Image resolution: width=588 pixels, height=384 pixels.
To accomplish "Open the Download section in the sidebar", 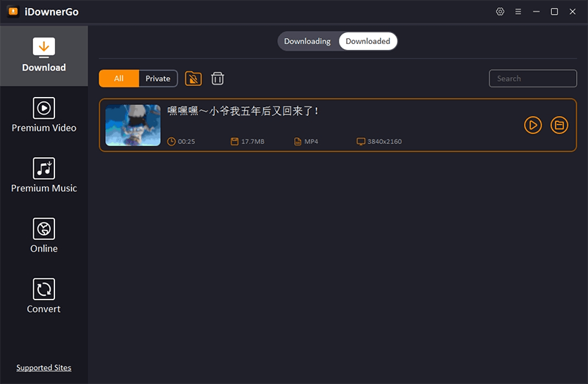I will coord(44,56).
